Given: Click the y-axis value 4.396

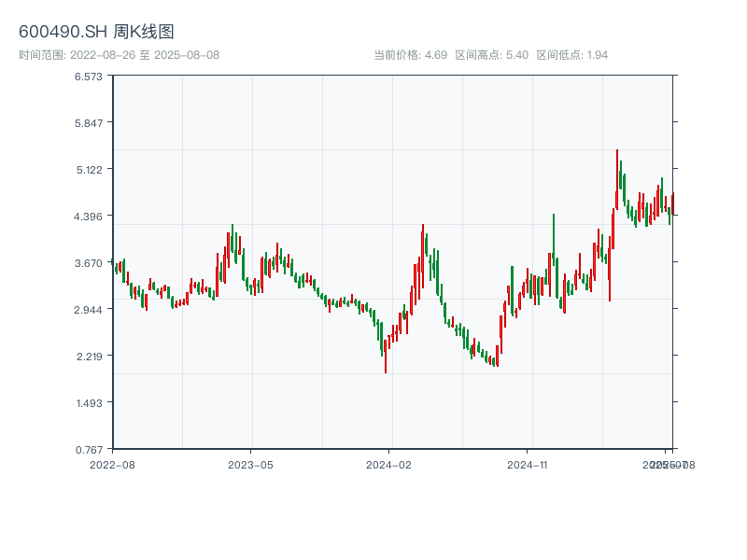Looking at the screenshot, I should point(88,217).
